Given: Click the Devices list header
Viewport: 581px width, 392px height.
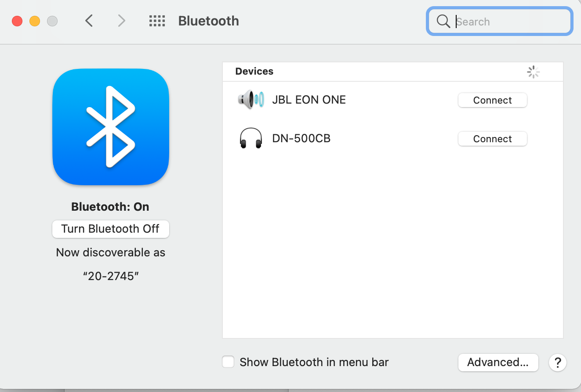Looking at the screenshot, I should 254,72.
